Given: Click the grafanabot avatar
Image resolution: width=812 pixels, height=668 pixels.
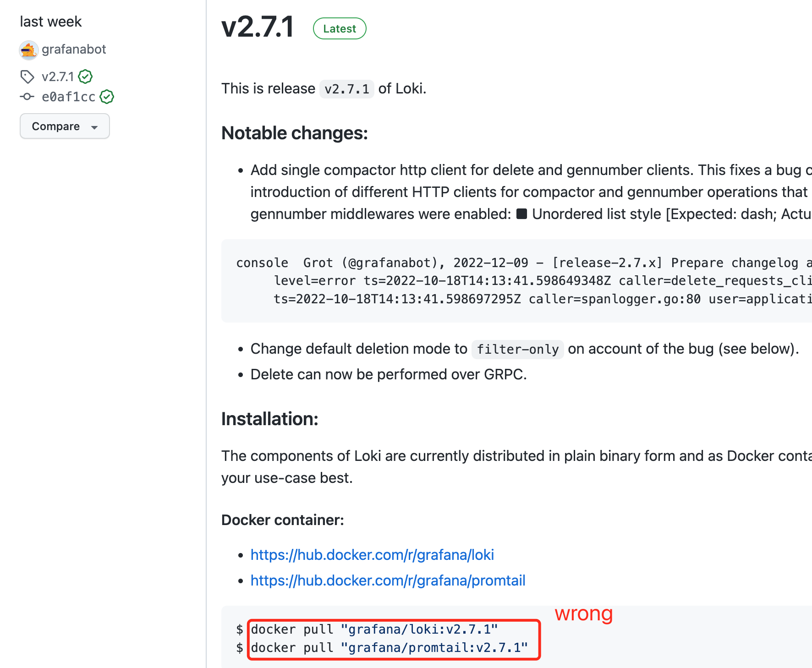Looking at the screenshot, I should pyautogui.click(x=28, y=50).
